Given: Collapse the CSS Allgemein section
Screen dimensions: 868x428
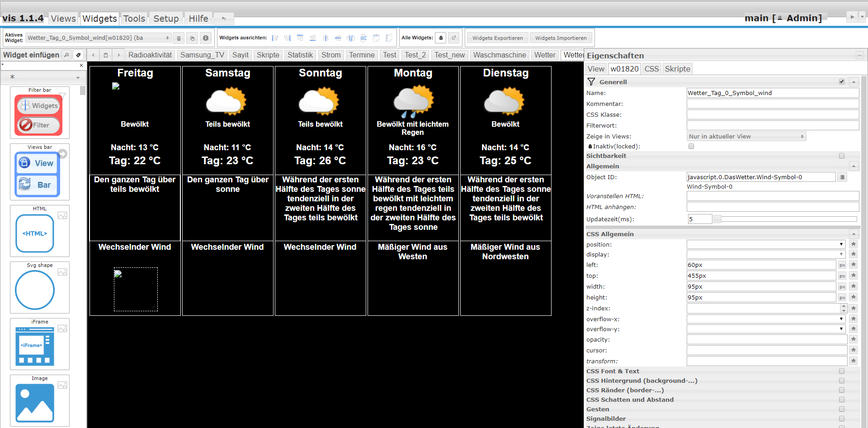Looking at the screenshot, I should [854, 234].
